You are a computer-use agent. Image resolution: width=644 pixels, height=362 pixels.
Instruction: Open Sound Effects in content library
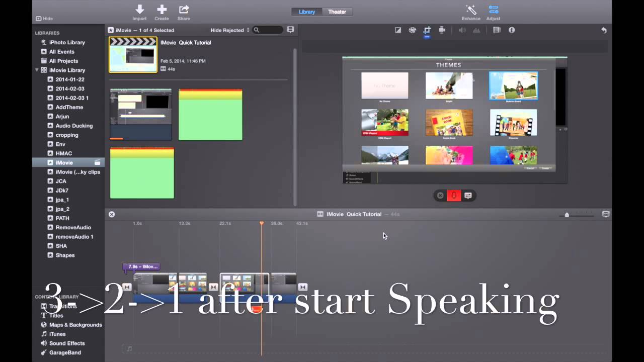coord(67,343)
